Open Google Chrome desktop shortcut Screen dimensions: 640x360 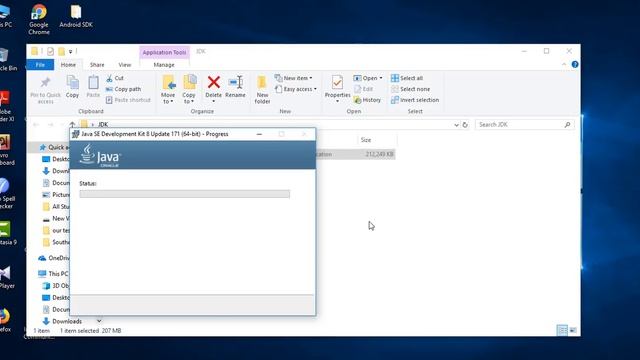point(39,19)
